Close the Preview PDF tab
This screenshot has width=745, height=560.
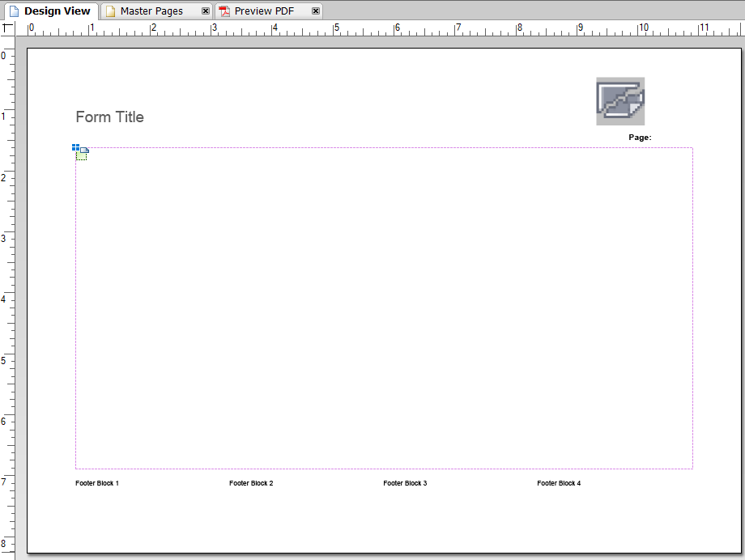pos(316,11)
